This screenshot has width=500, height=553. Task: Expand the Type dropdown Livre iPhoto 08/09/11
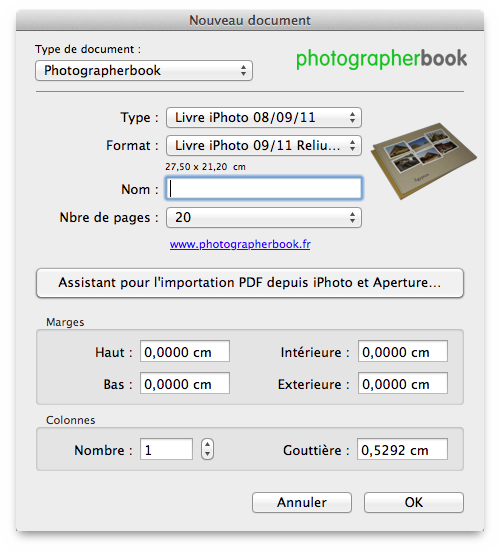264,117
